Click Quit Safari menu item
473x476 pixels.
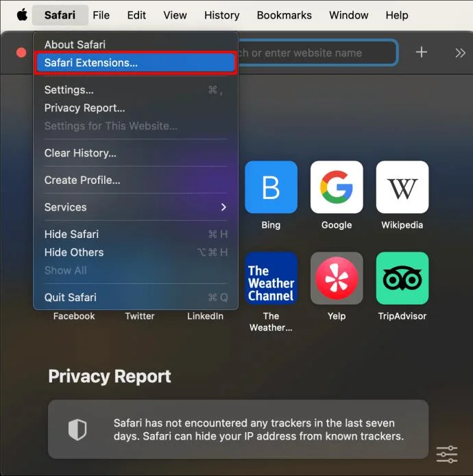tap(71, 297)
